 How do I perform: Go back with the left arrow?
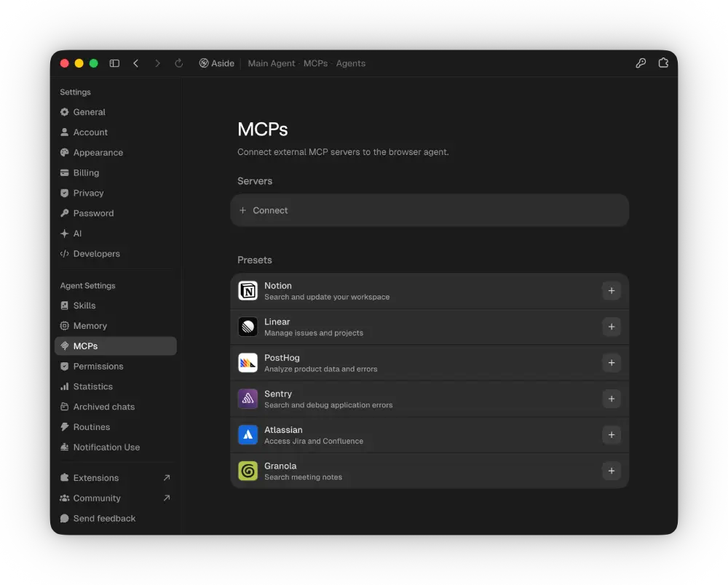point(136,63)
